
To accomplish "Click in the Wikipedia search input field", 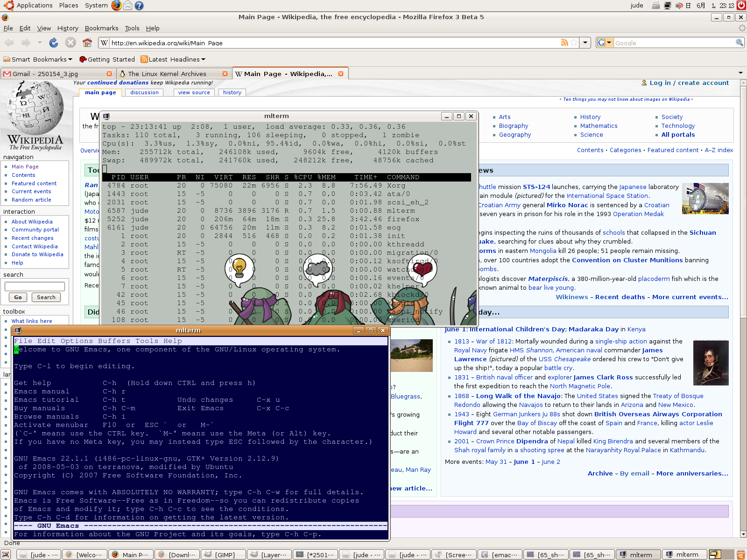I will coord(35,286).
